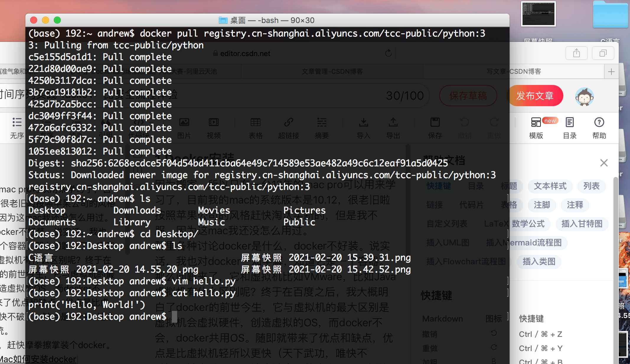Insert a video via the 视频 icon
This screenshot has width=630, height=364.
[213, 127]
